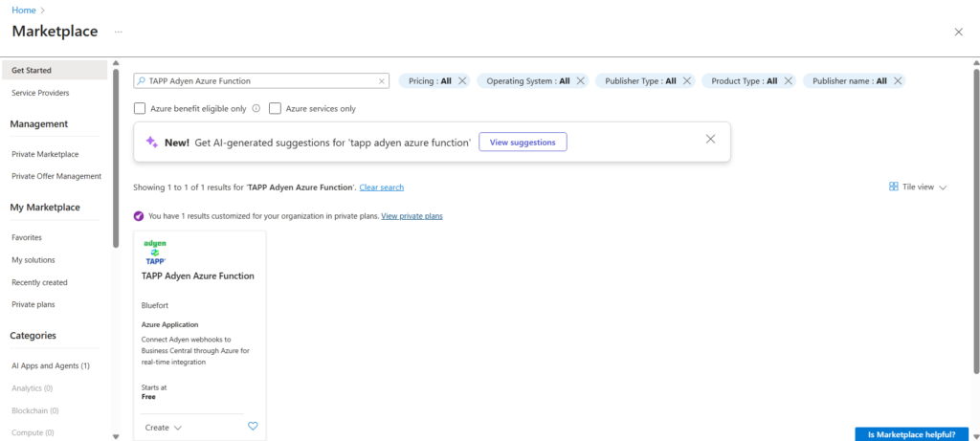
Task: Dismiss the AI suggestions banner
Action: point(710,140)
